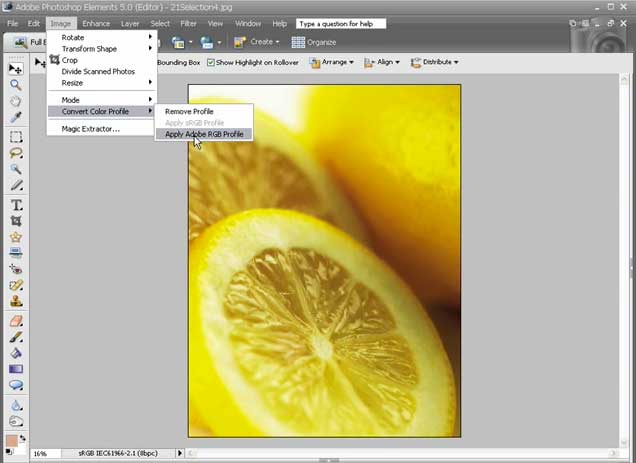Image resolution: width=636 pixels, height=463 pixels.
Task: Open the Arrange dropdown
Action: (x=332, y=62)
